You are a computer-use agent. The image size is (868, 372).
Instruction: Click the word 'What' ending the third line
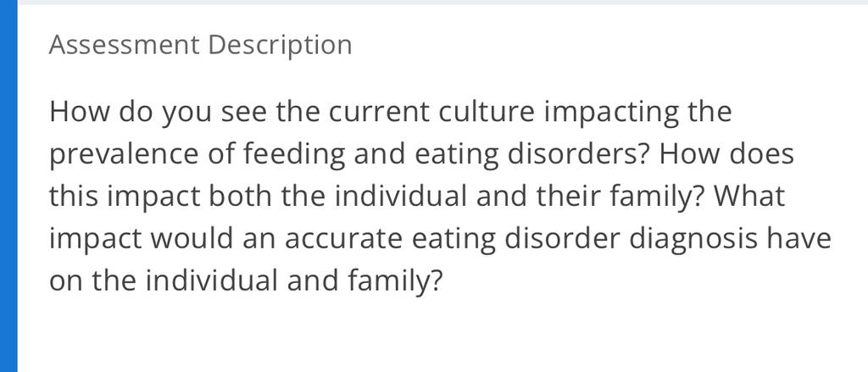tap(750, 196)
